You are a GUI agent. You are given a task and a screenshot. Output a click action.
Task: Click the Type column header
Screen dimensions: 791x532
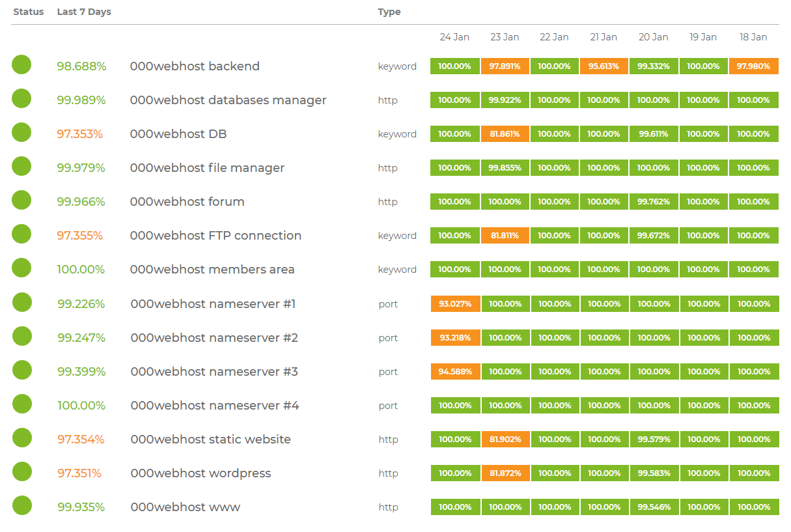(389, 12)
